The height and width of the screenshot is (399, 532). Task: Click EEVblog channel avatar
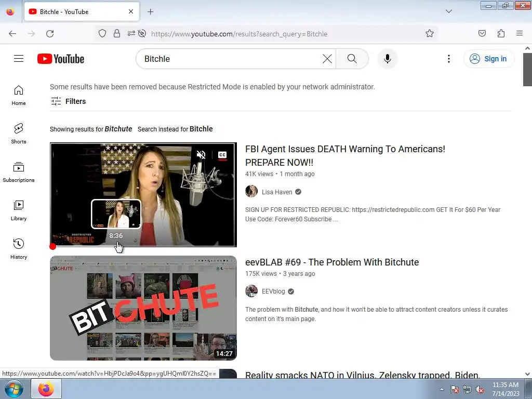[251, 291]
